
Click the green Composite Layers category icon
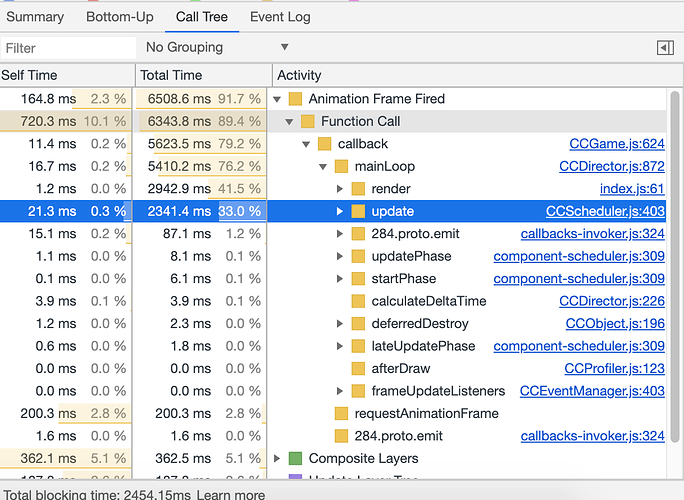(295, 459)
